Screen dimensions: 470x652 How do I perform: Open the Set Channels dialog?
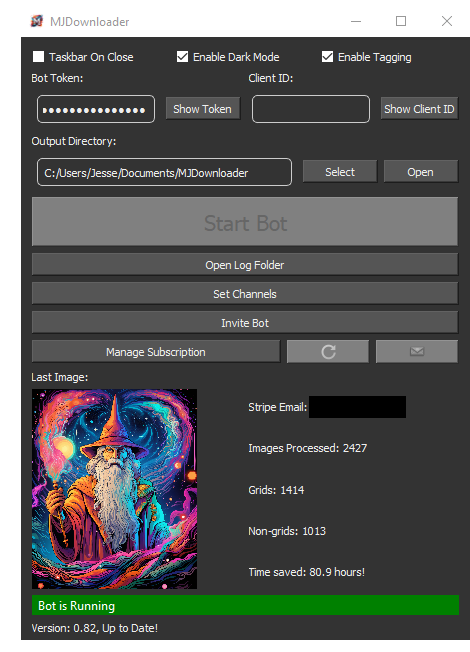(x=245, y=294)
